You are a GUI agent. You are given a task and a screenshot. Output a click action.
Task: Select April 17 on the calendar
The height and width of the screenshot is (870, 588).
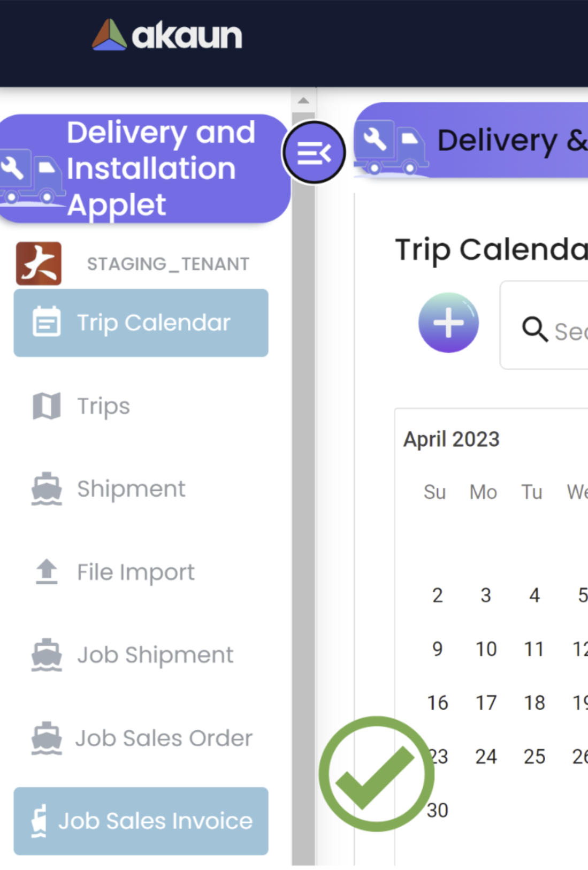tap(486, 703)
